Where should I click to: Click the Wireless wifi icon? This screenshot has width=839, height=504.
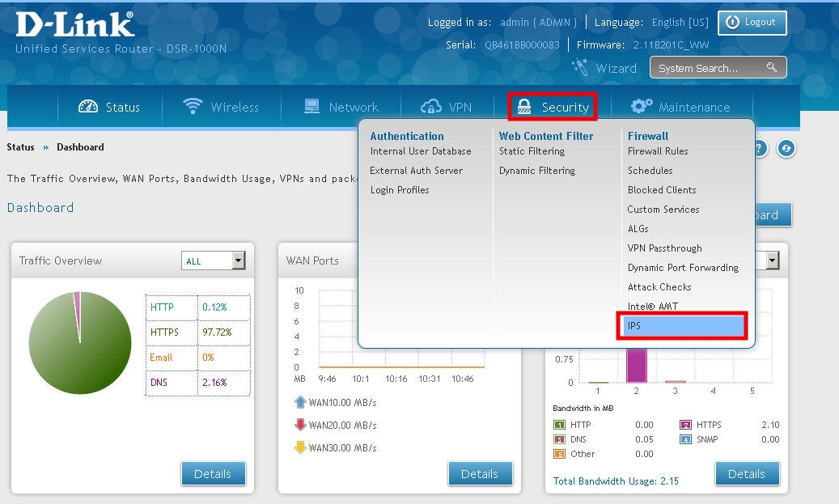tap(193, 107)
